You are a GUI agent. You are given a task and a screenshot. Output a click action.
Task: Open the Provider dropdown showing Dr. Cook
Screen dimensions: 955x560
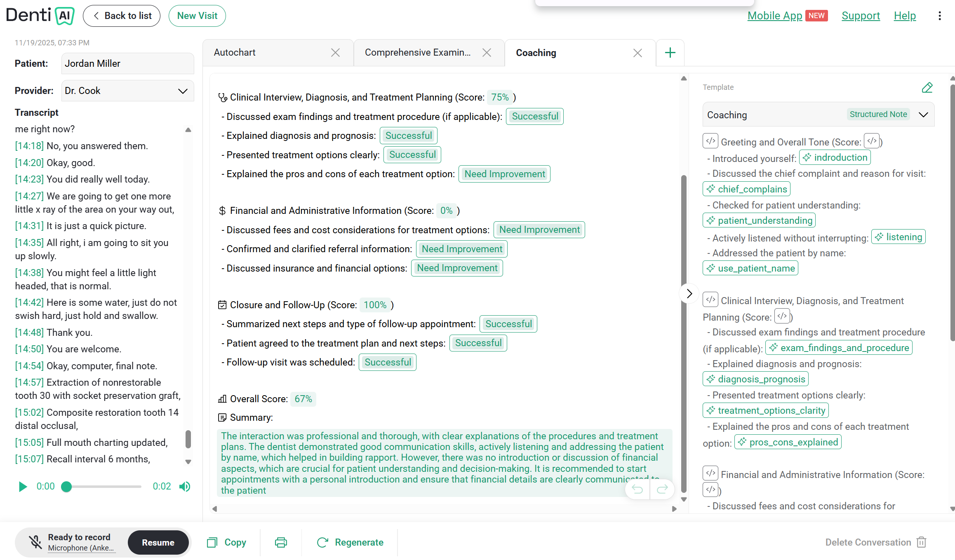128,91
